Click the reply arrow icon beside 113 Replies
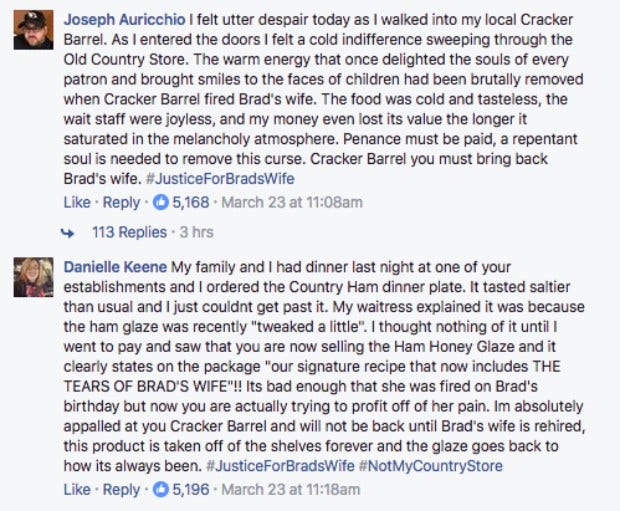The image size is (620, 511). click(x=68, y=233)
